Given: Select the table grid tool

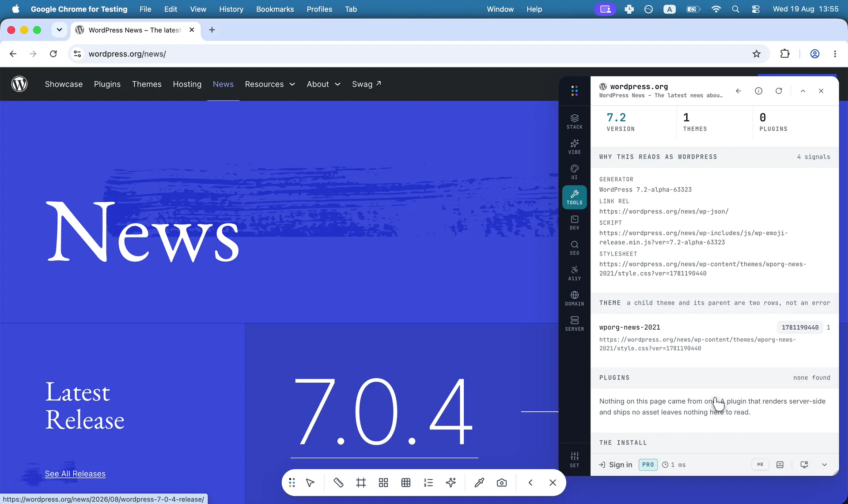Looking at the screenshot, I should click(x=406, y=482).
